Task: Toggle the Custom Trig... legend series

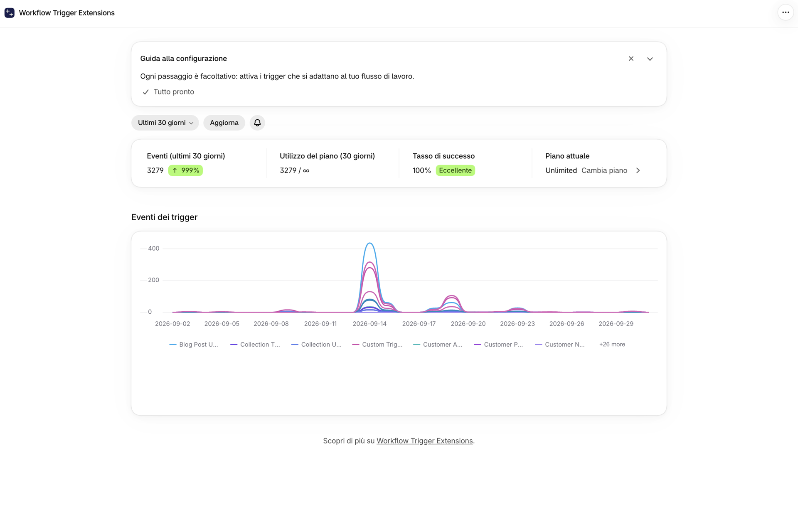Action: click(377, 345)
